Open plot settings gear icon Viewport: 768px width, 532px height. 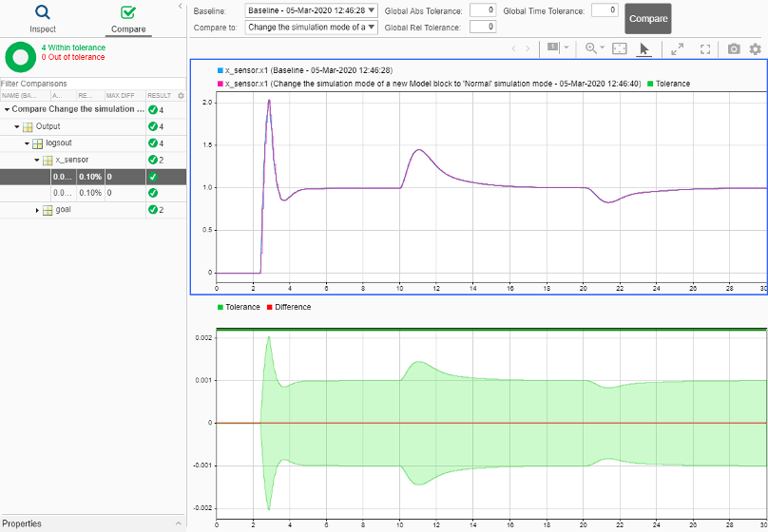(x=756, y=48)
